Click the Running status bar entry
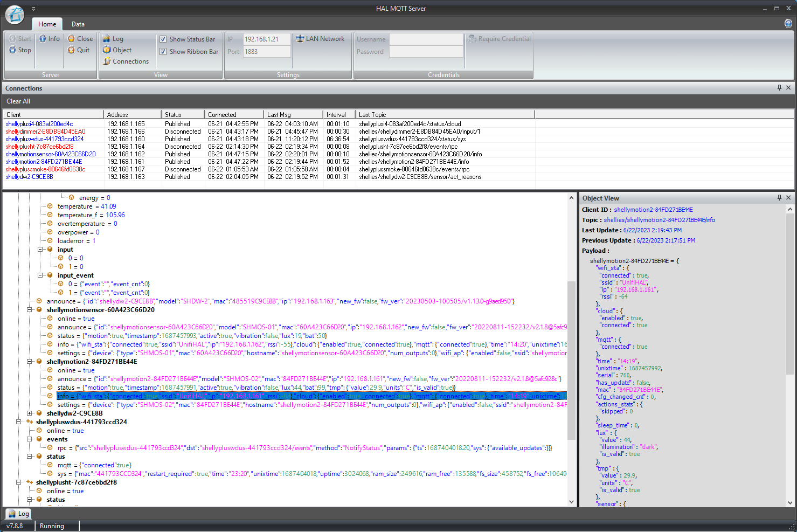797x532 pixels. (x=52, y=526)
